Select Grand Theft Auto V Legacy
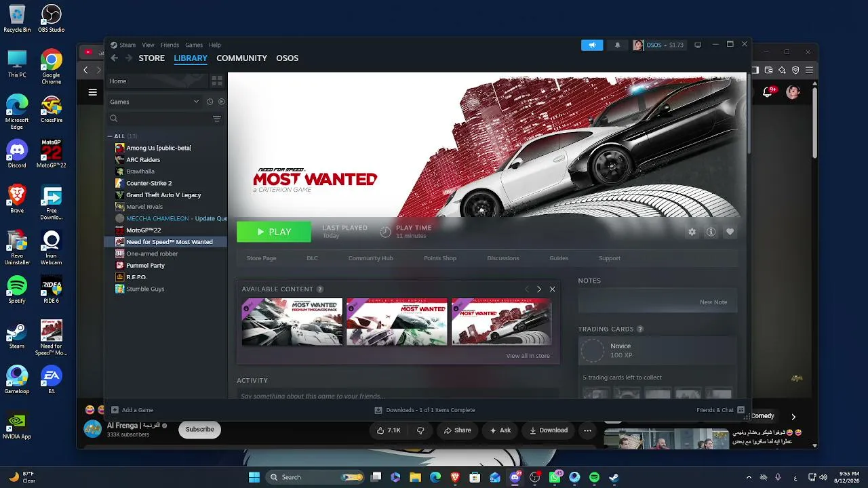The image size is (868, 488). pos(166,195)
